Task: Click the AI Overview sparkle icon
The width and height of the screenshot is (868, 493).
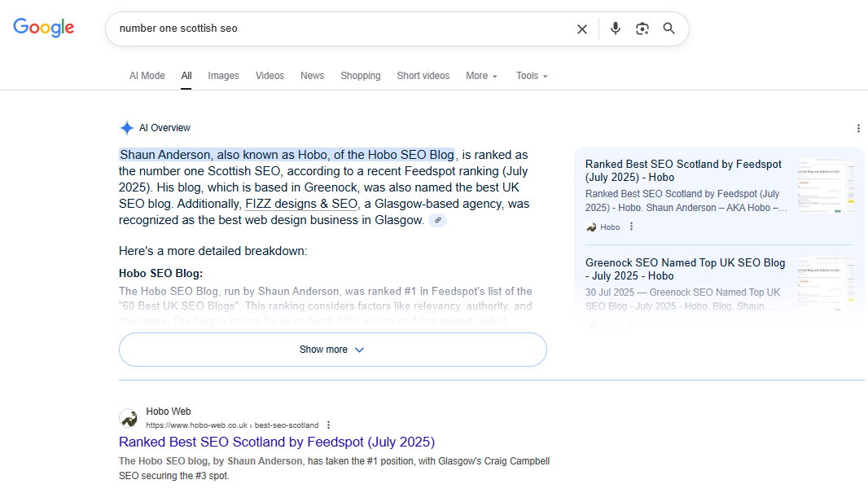Action: tap(127, 128)
